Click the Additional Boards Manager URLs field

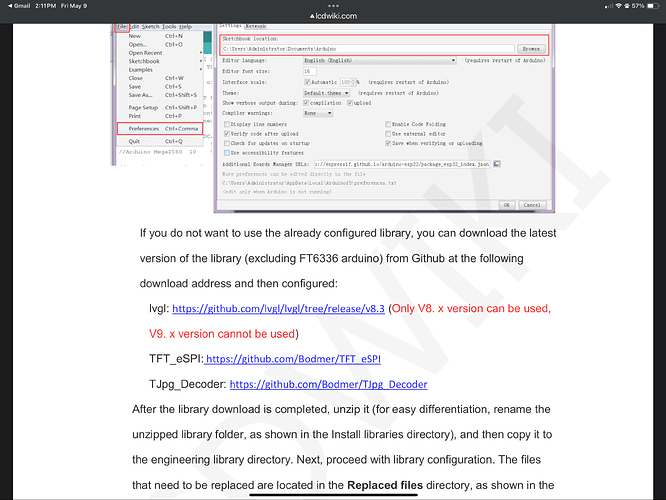pos(402,164)
